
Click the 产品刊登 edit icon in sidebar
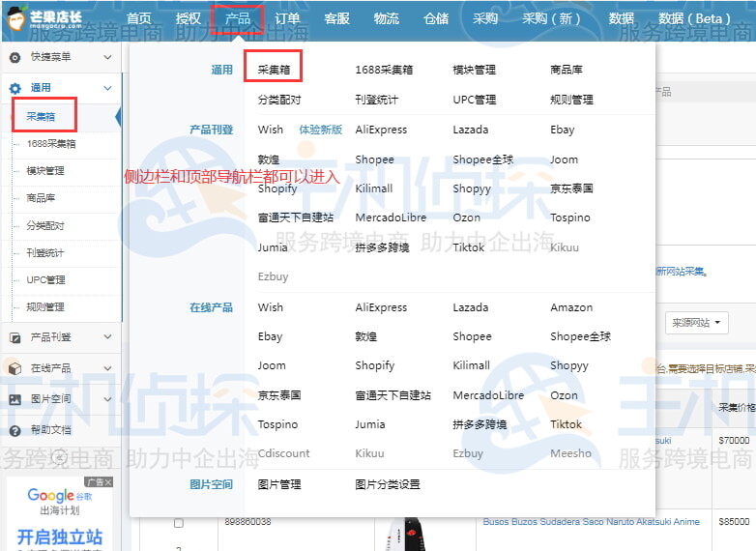pos(15,337)
